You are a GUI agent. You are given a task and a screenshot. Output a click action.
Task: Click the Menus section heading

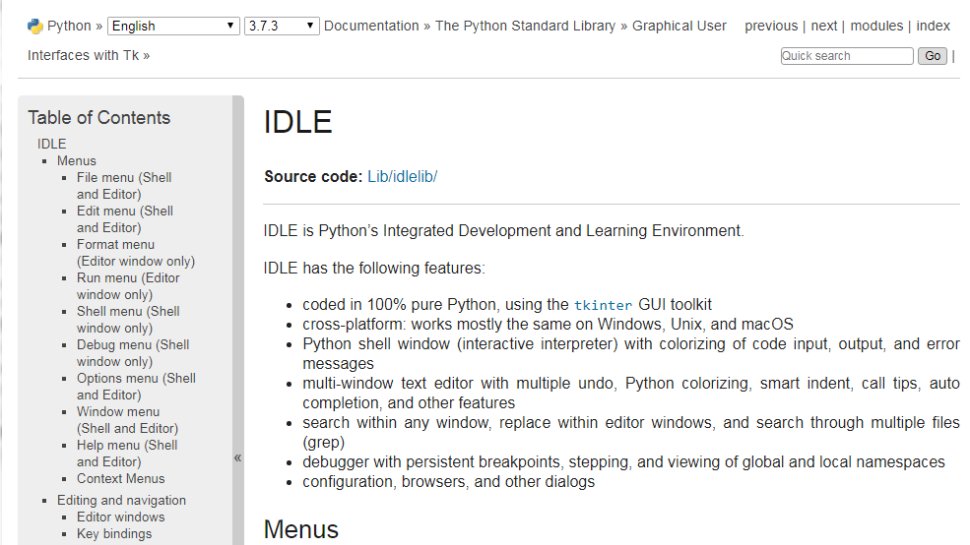click(x=301, y=530)
